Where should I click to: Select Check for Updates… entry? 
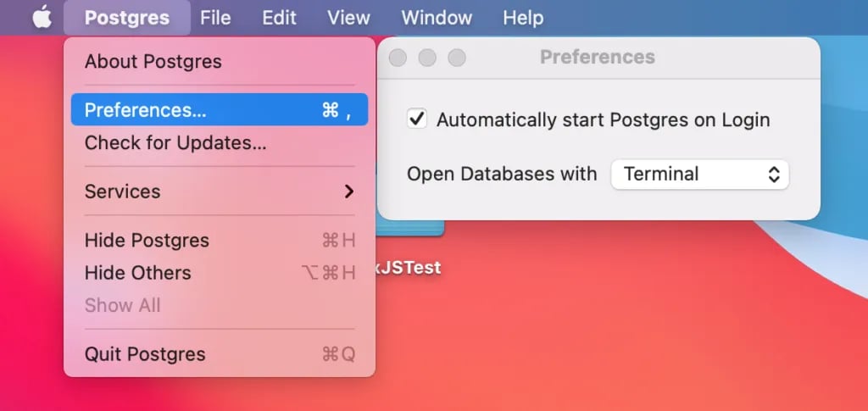(175, 142)
